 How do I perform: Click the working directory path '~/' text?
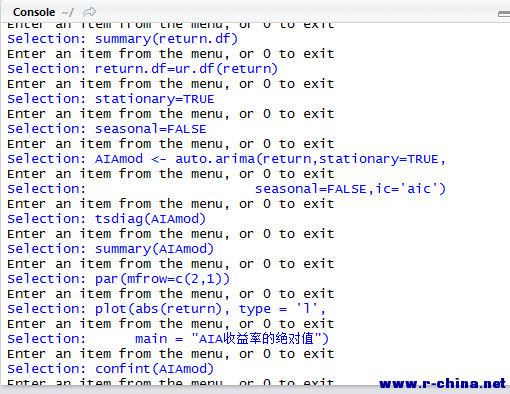[x=68, y=13]
